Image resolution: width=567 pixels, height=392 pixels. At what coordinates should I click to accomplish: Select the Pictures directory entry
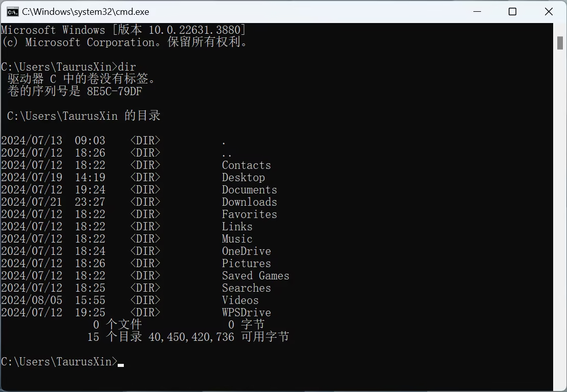(246, 263)
